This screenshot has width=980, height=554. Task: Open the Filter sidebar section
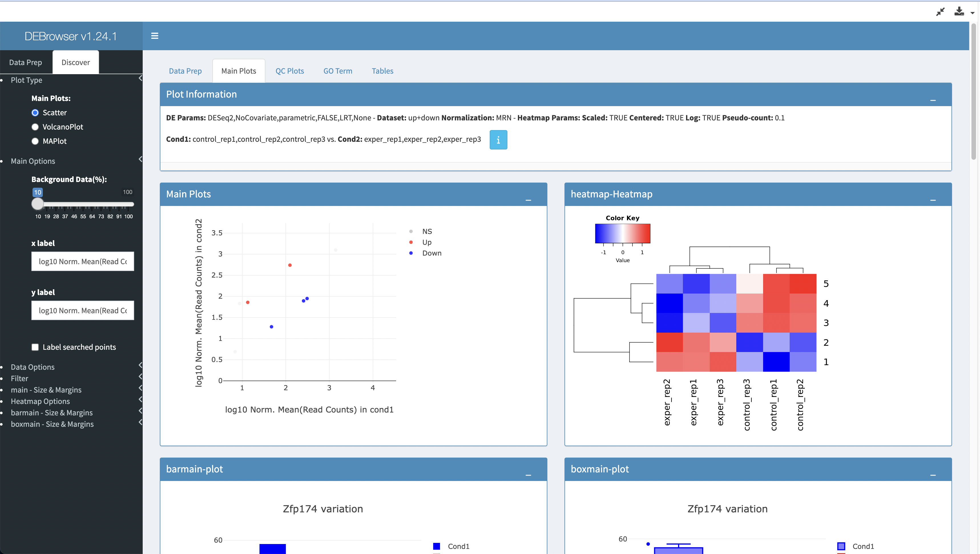pyautogui.click(x=19, y=378)
